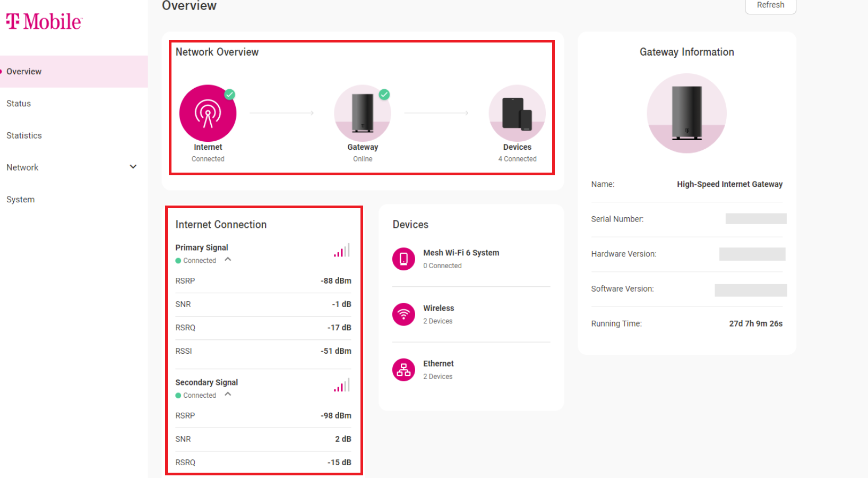Collapse the Secondary Signal details

click(x=228, y=395)
